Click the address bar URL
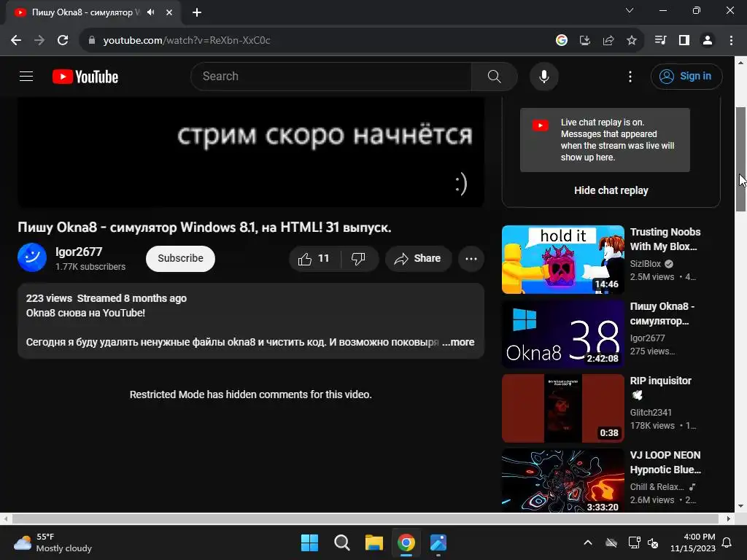 pyautogui.click(x=186, y=41)
